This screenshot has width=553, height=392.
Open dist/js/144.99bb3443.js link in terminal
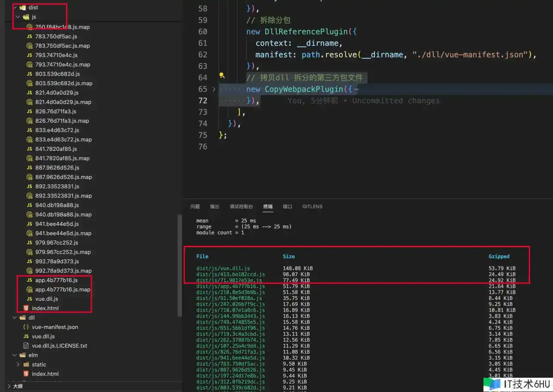coord(230,316)
